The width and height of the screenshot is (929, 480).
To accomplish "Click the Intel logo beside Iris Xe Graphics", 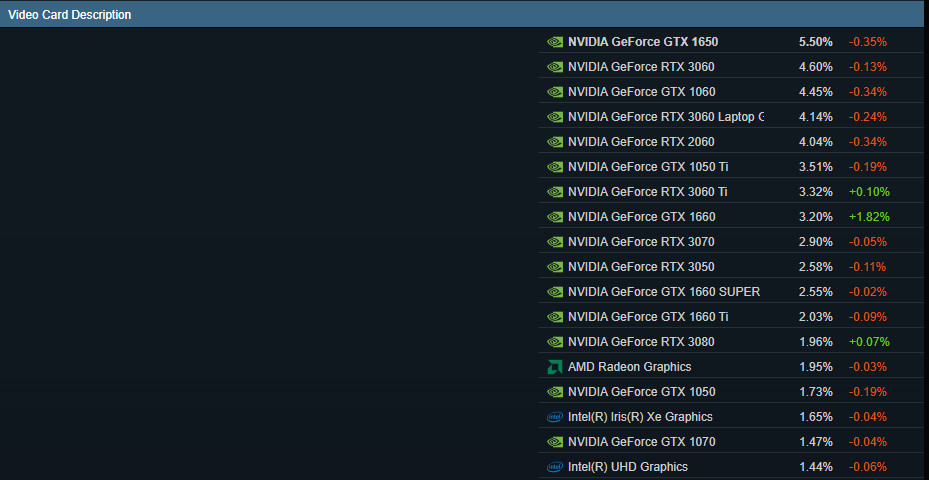I will [555, 417].
